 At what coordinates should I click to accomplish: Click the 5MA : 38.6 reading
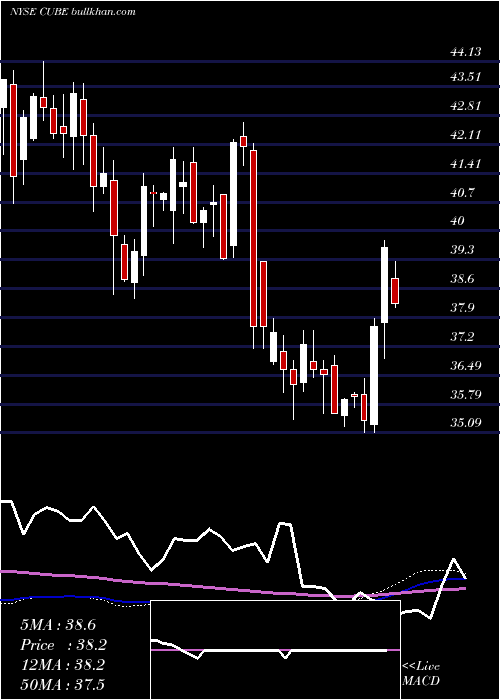58,625
